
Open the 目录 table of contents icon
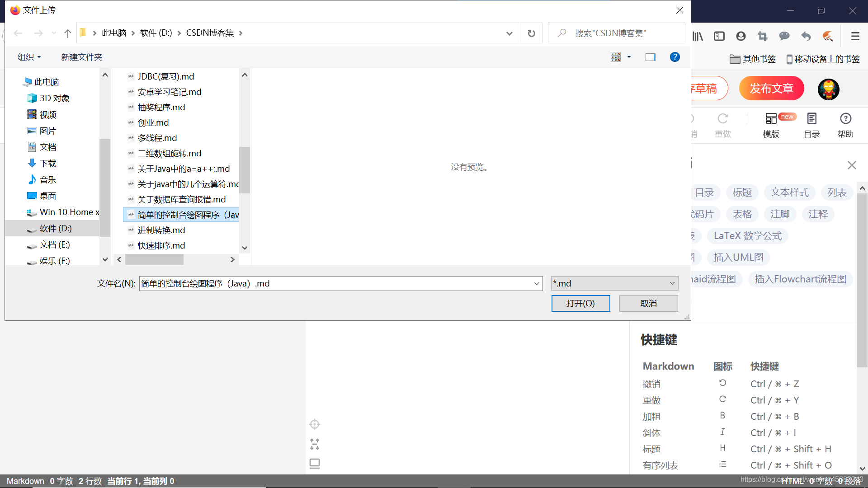coord(811,119)
